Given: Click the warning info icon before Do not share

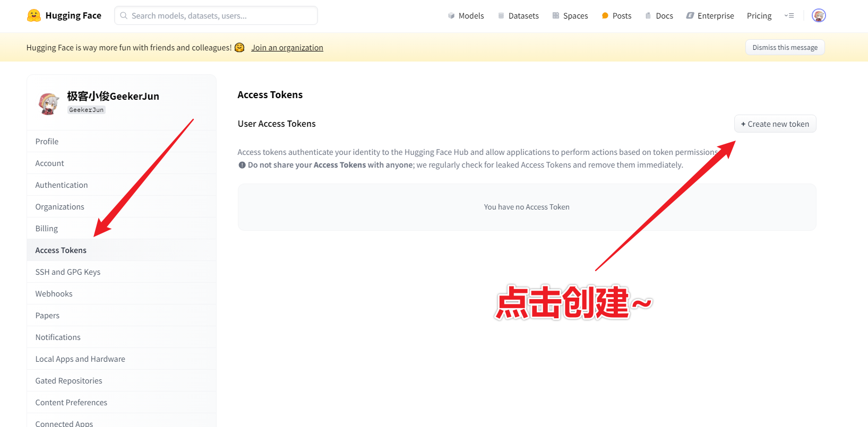Looking at the screenshot, I should 242,165.
